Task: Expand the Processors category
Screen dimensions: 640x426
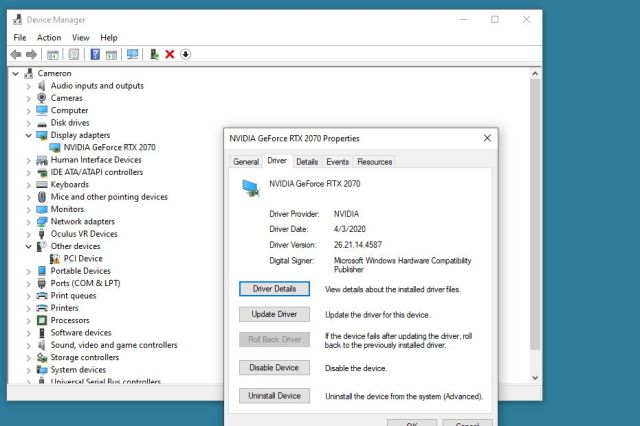Action: click(29, 321)
